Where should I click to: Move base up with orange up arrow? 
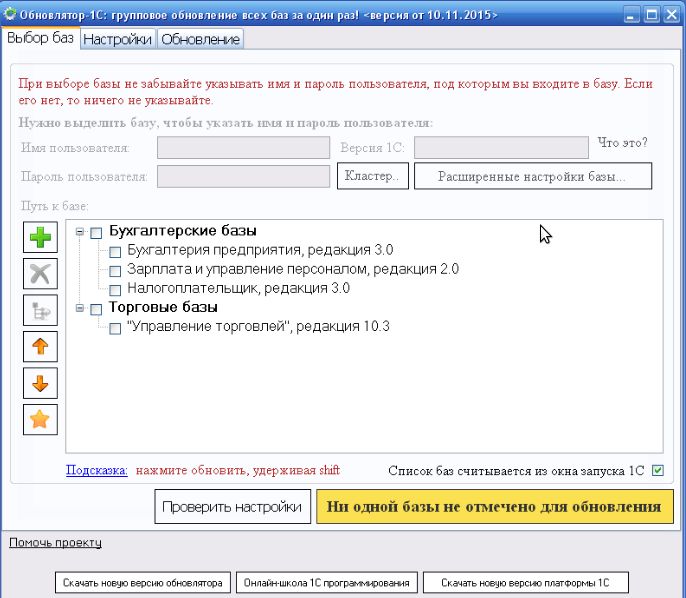click(40, 346)
